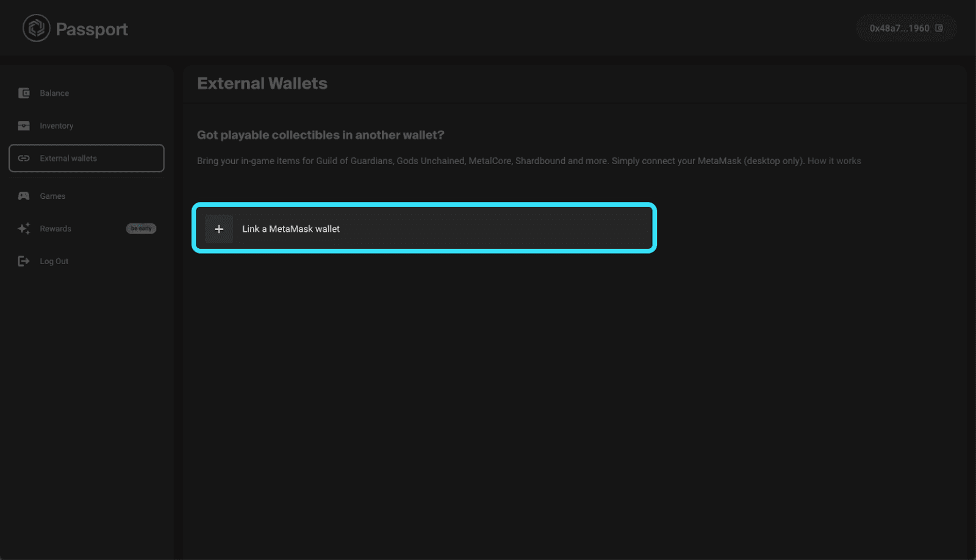
Task: Click the Log Out arrow icon
Action: click(23, 261)
